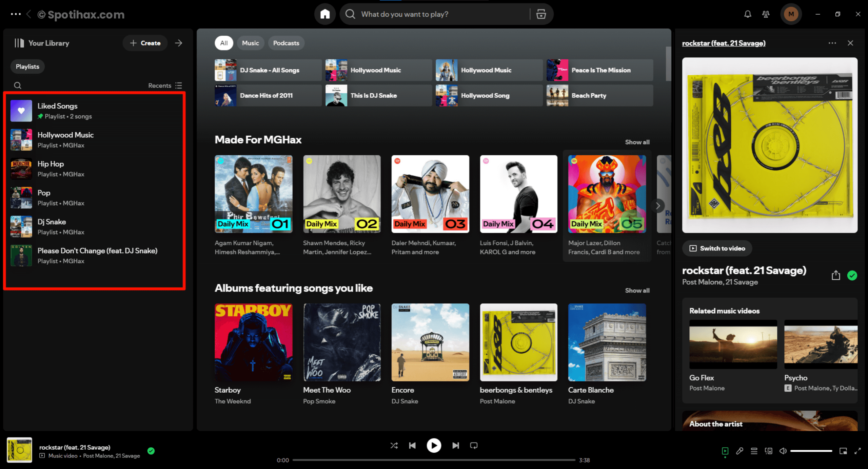Viewport: 868px width, 469px height.
Task: Toggle the Playlists library filter
Action: (27, 67)
